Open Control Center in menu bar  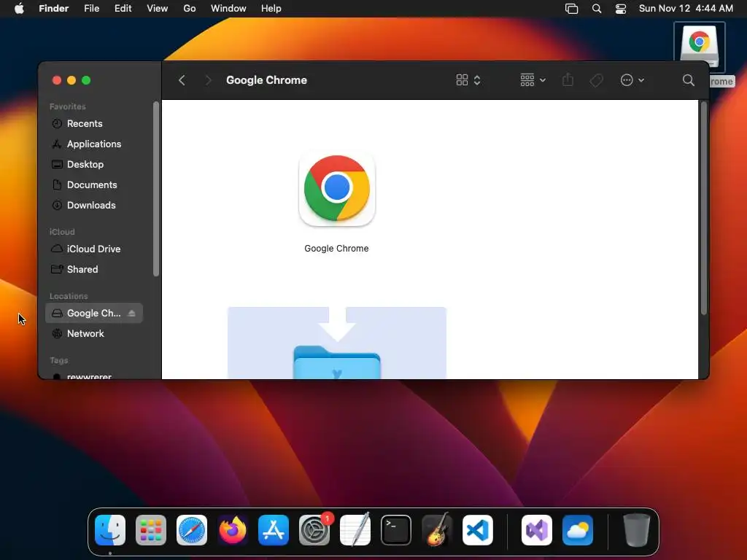tap(621, 9)
